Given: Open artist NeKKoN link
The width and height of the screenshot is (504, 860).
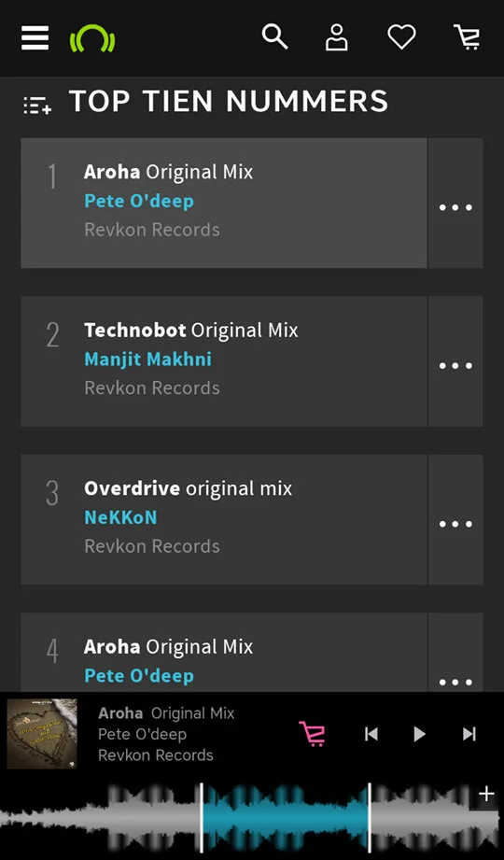Looking at the screenshot, I should tap(120, 517).
